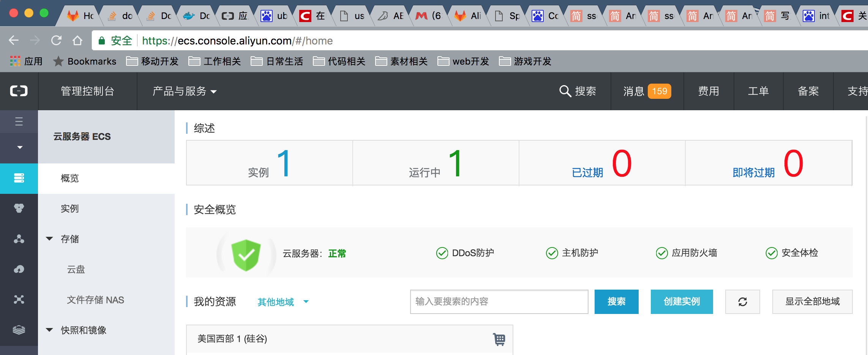Click the green secure lock icon in address bar

[101, 41]
